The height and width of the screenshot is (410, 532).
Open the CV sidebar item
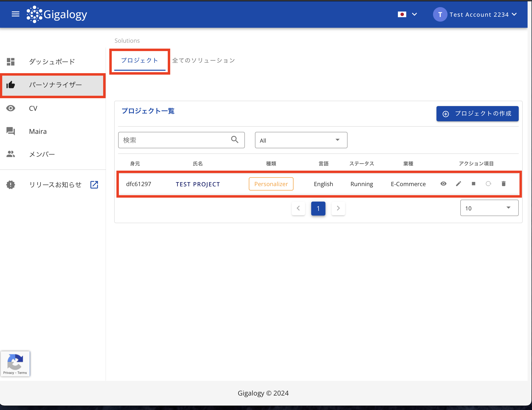33,108
